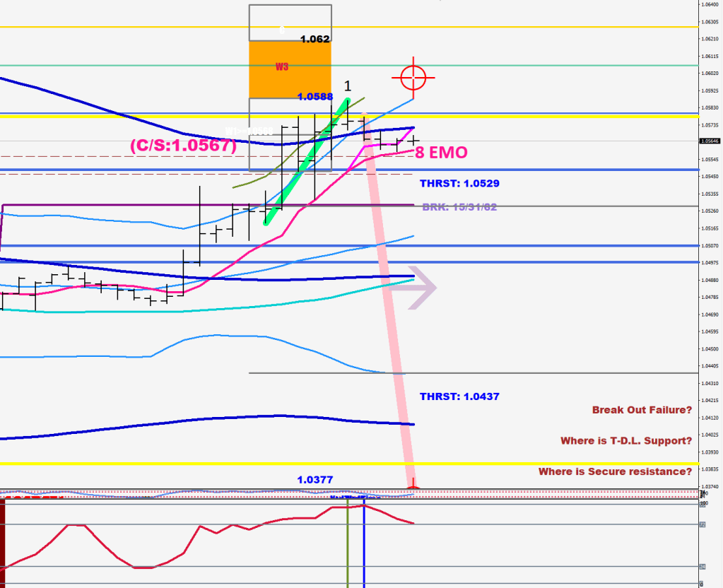723x588 pixels.
Task: Click the red crosshair target marker
Action: [x=413, y=76]
